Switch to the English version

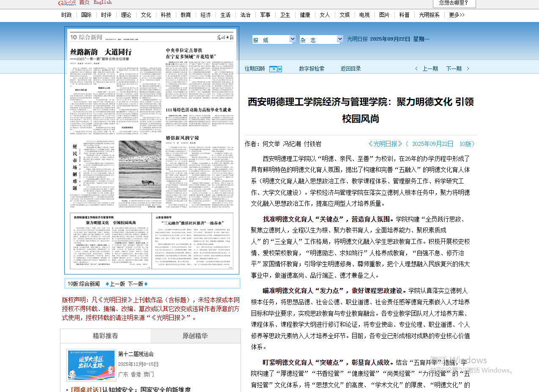(x=103, y=3)
